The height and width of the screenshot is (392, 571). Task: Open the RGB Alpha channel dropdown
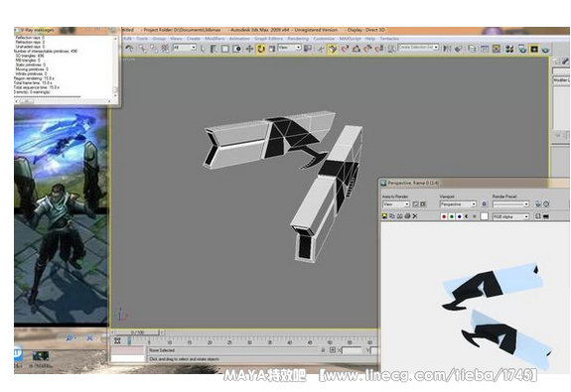tap(510, 216)
